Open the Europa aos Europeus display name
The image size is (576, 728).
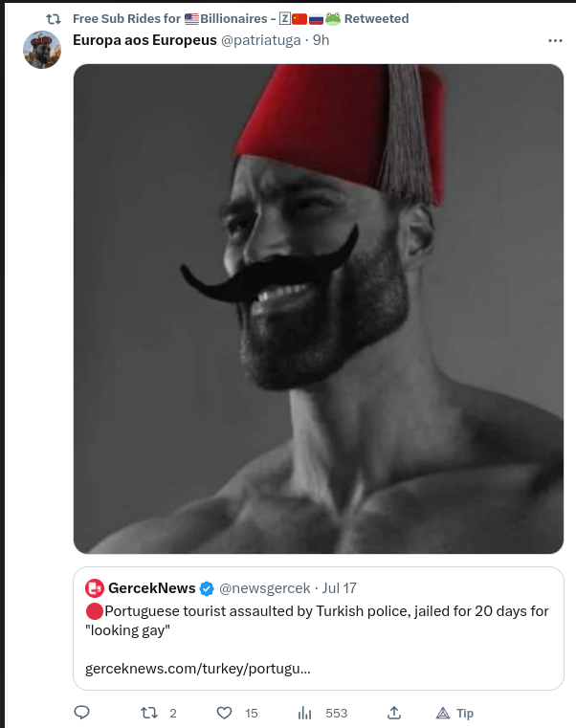[144, 40]
